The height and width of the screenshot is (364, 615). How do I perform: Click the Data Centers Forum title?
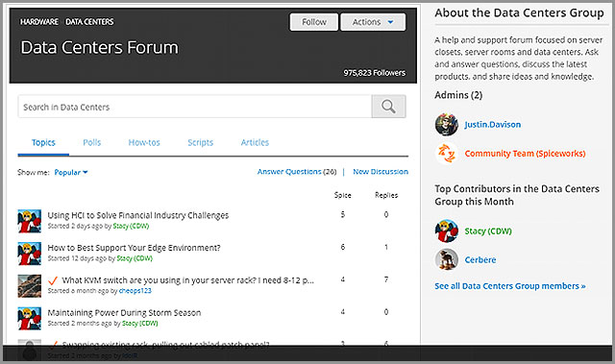click(99, 47)
